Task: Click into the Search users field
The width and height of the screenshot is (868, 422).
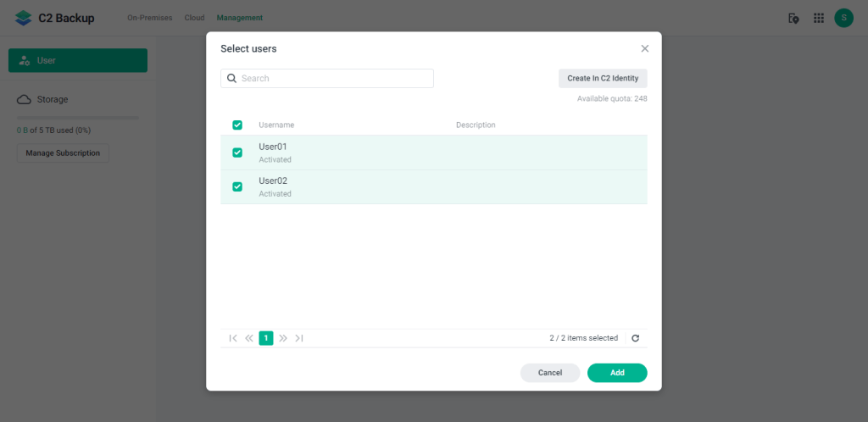Action: click(x=335, y=79)
